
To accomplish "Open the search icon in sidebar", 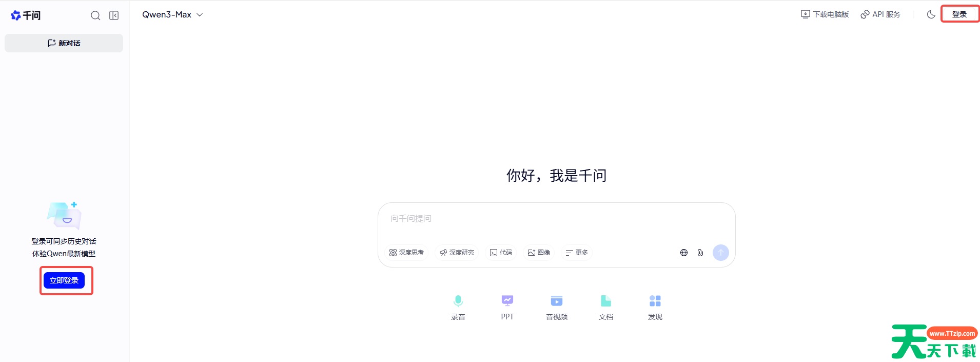I will click(x=95, y=15).
